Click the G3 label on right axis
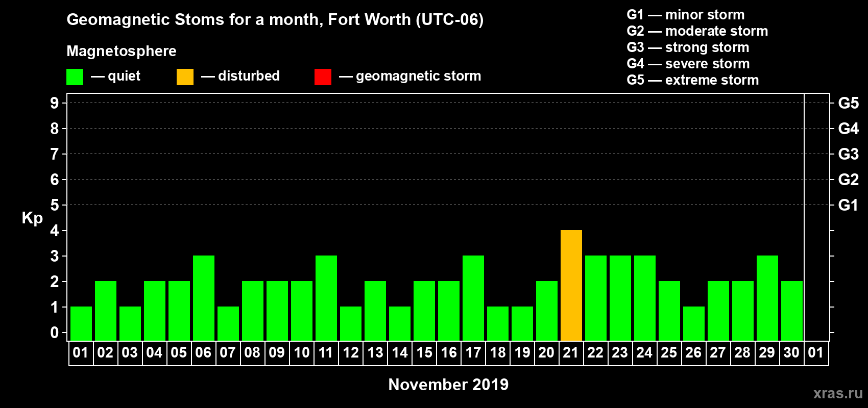 pyautogui.click(x=848, y=154)
